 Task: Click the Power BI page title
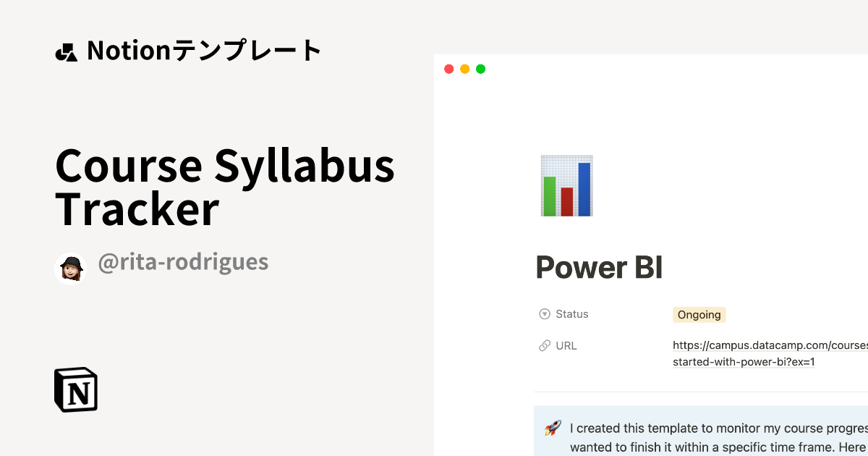click(x=599, y=267)
